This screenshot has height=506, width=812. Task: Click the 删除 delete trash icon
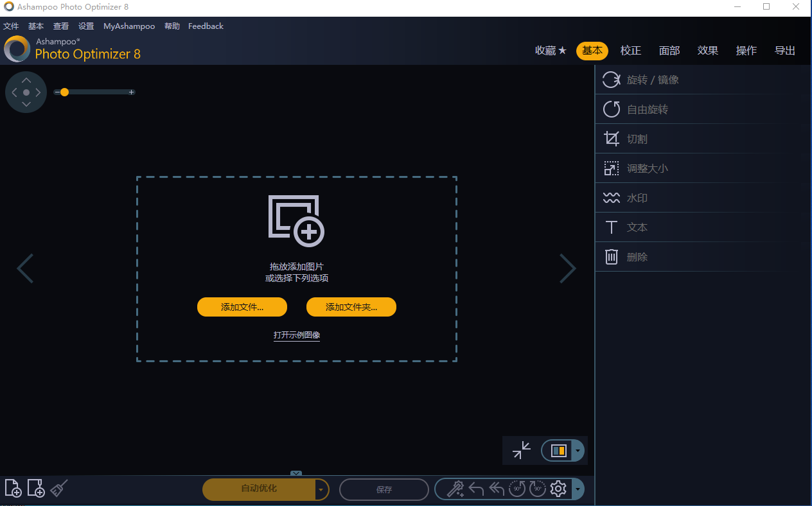pos(612,257)
